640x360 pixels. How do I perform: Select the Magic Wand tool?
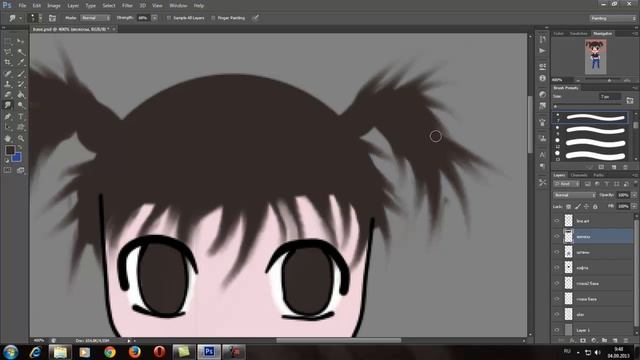pyautogui.click(x=21, y=52)
